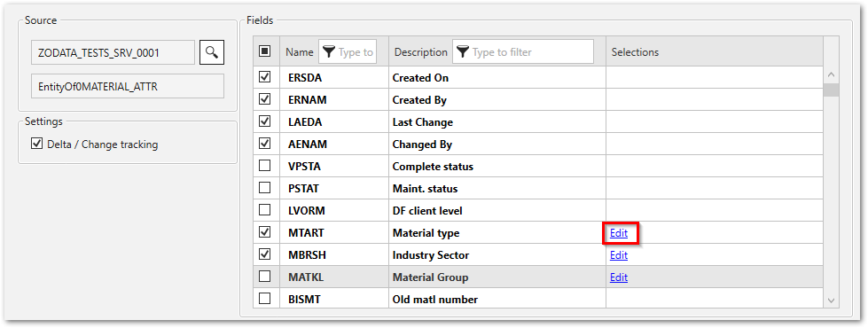Select the Material Group description cell
868x328 pixels.
click(497, 277)
